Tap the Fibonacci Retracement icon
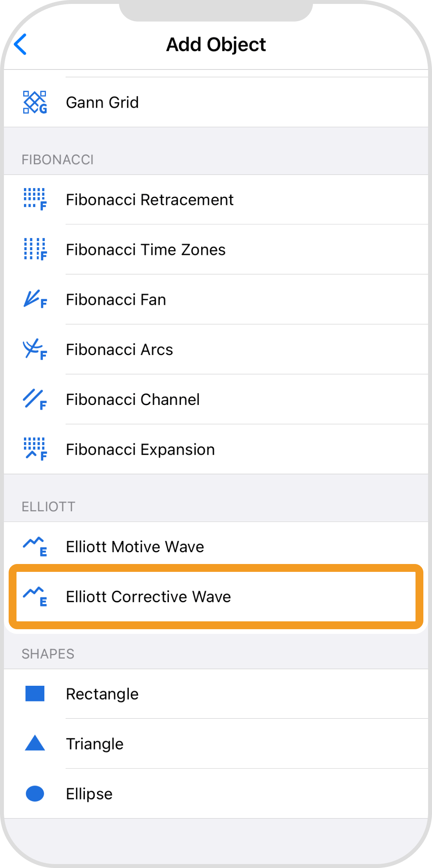This screenshot has height=868, width=432. [x=35, y=199]
